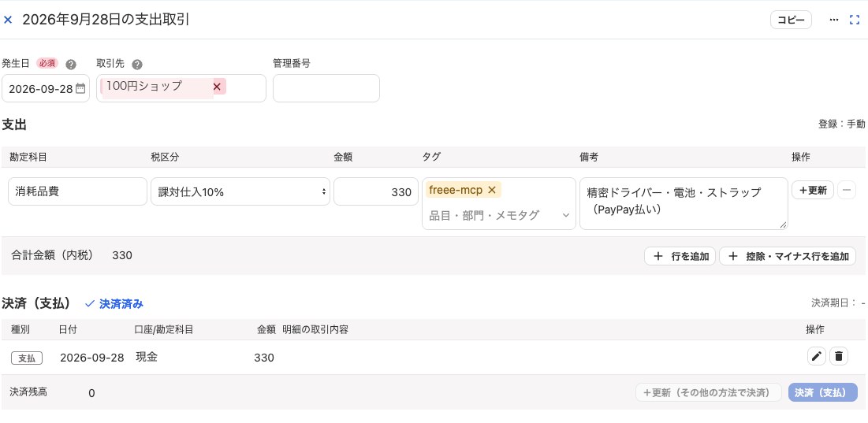
Task: Select the 現金 account cell
Action: [147, 357]
